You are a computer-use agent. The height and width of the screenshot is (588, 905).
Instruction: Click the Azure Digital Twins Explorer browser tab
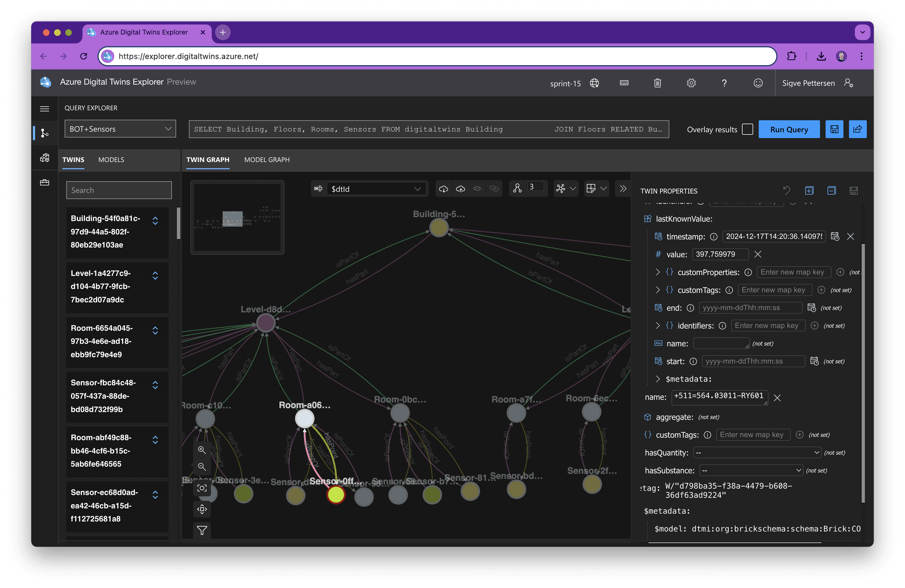click(x=146, y=32)
